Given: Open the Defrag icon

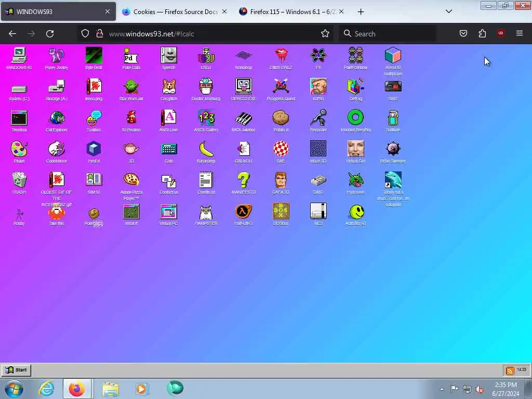Looking at the screenshot, I should 355,87.
